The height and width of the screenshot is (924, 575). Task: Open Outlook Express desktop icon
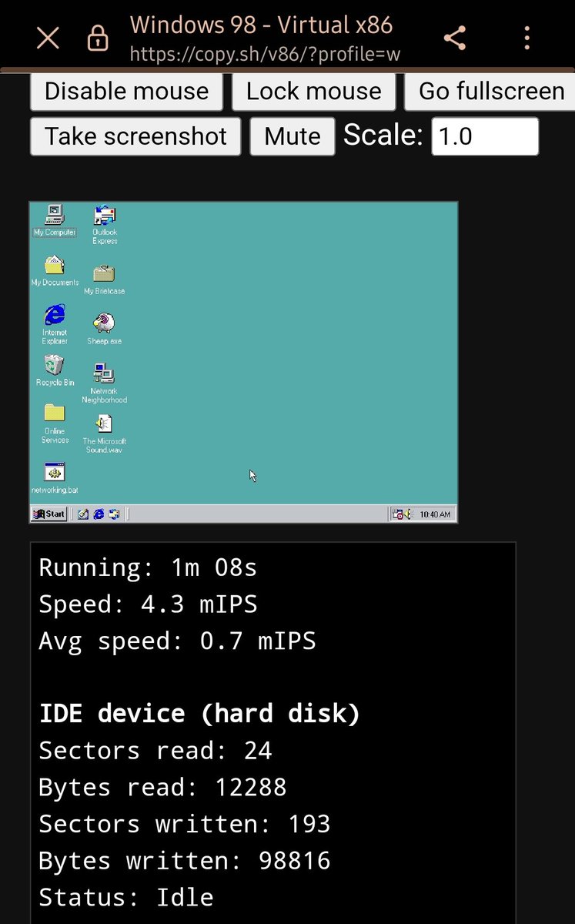105,225
